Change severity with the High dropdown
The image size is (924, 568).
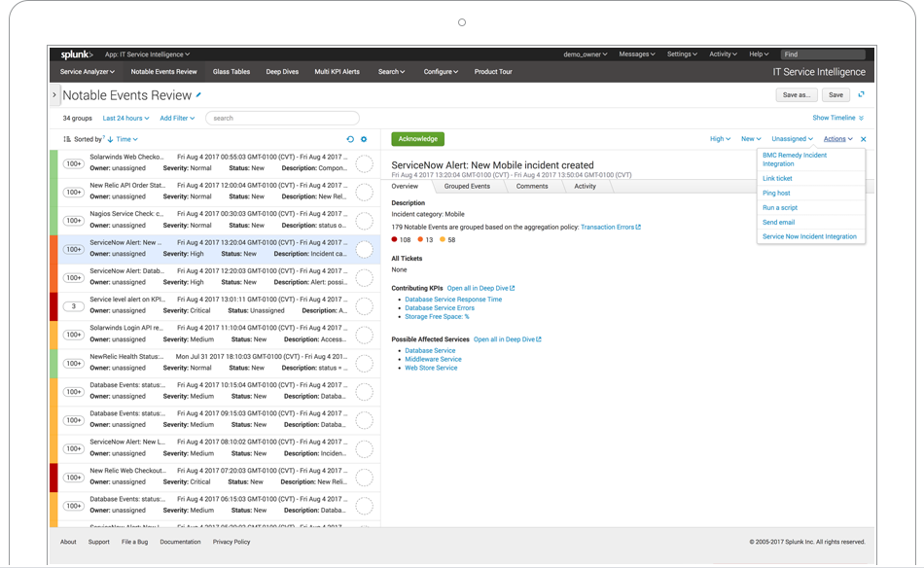click(x=720, y=139)
